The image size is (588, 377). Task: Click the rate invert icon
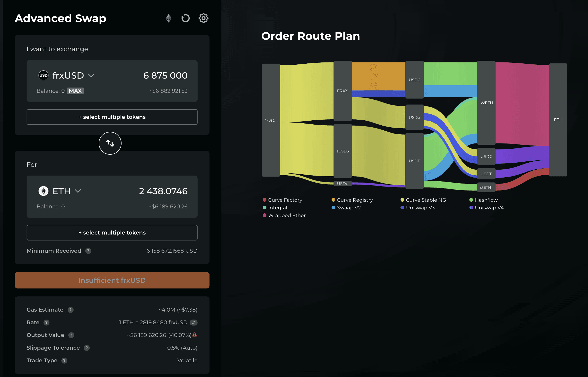194,323
